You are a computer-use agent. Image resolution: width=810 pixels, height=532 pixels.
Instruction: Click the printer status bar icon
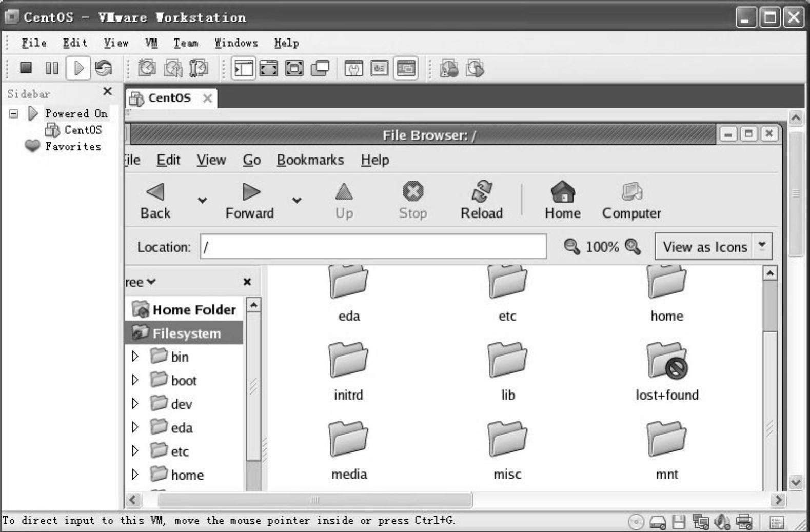(x=744, y=522)
